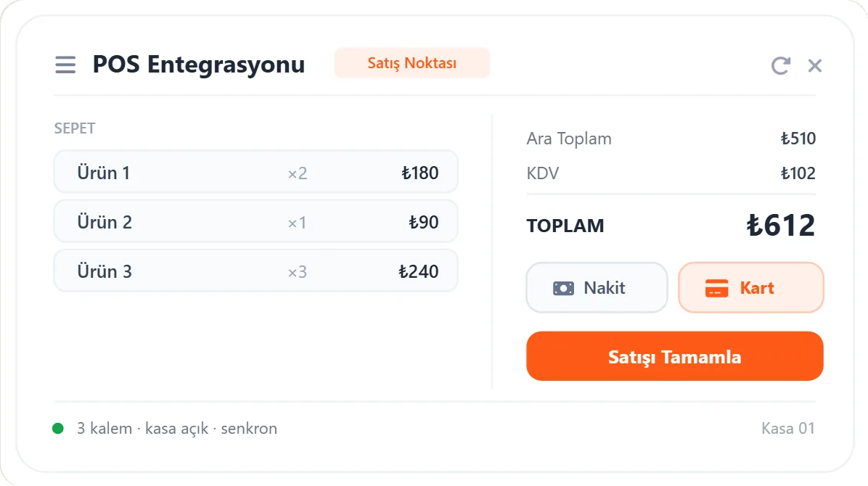Screen dimensions: 868x486
Task: Click Satışı Tamamla button
Action: [x=675, y=356]
